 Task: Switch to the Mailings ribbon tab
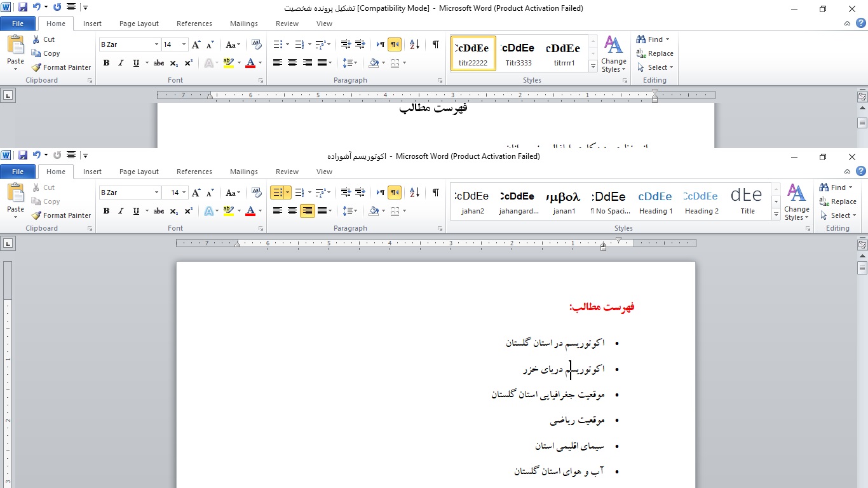coord(244,172)
